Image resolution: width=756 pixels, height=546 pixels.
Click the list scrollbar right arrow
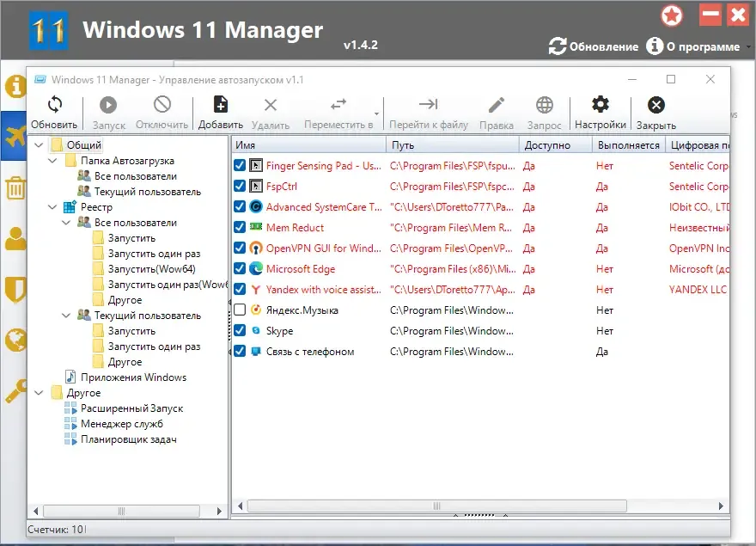point(721,506)
